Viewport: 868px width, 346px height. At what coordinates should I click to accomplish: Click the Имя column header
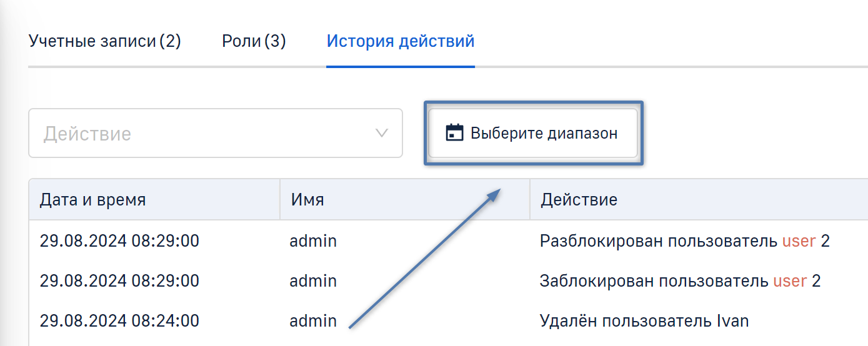(x=307, y=200)
